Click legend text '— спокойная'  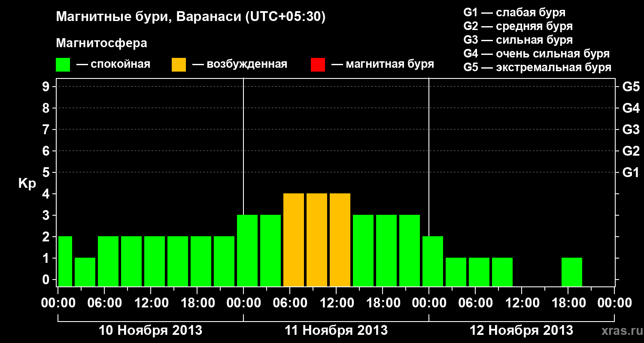coord(113,64)
